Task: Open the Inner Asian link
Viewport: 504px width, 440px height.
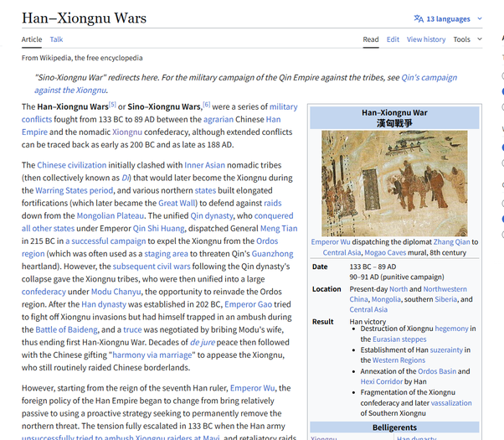Action: pyautogui.click(x=204, y=165)
